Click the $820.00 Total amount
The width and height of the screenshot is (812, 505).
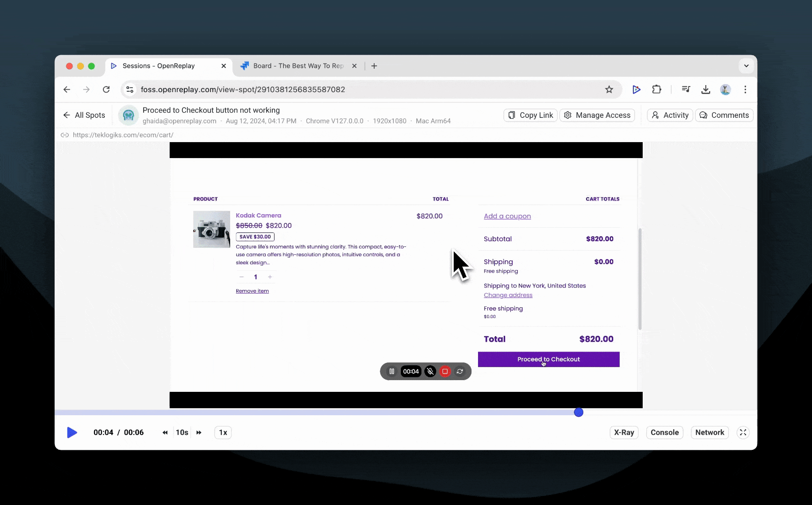596,339
